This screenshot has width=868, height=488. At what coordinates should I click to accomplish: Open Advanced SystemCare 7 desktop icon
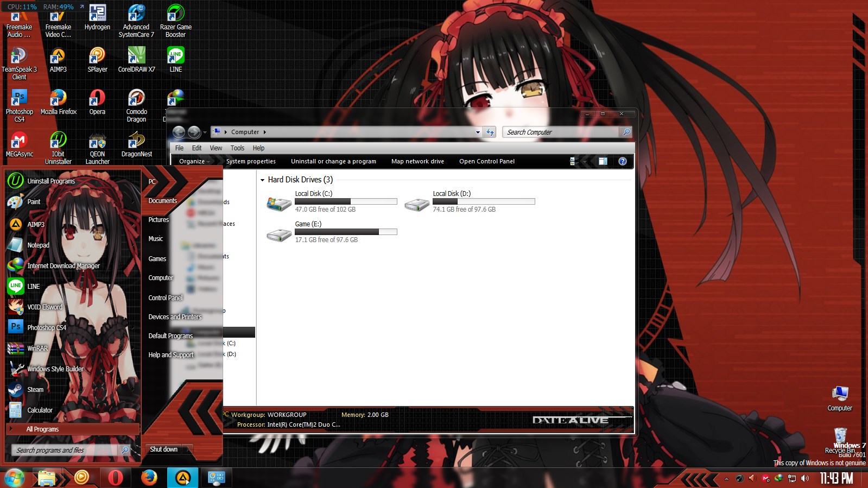point(136,21)
